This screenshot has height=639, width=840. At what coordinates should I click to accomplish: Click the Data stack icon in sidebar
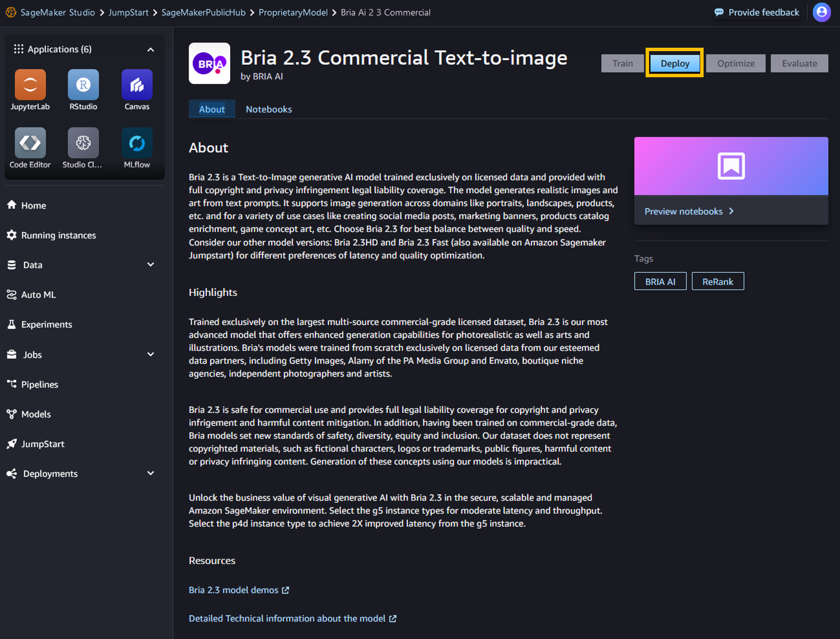[11, 265]
